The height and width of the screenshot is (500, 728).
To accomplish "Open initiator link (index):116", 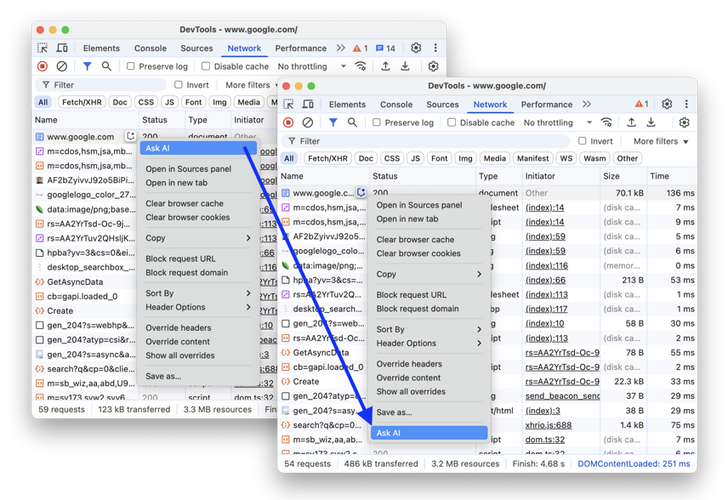I will [x=546, y=266].
